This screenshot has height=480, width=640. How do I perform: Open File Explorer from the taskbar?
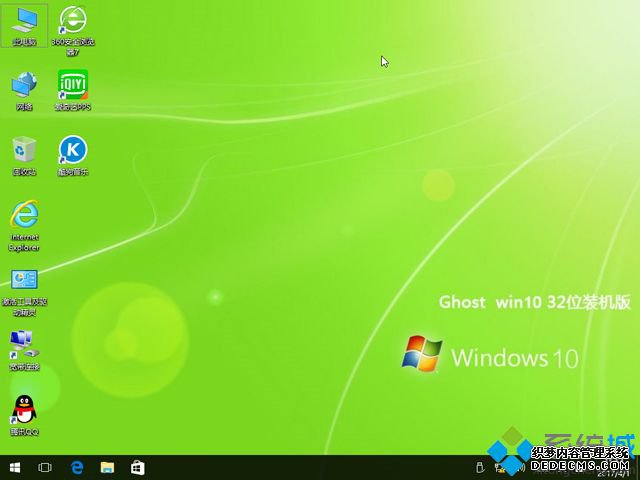pyautogui.click(x=107, y=467)
